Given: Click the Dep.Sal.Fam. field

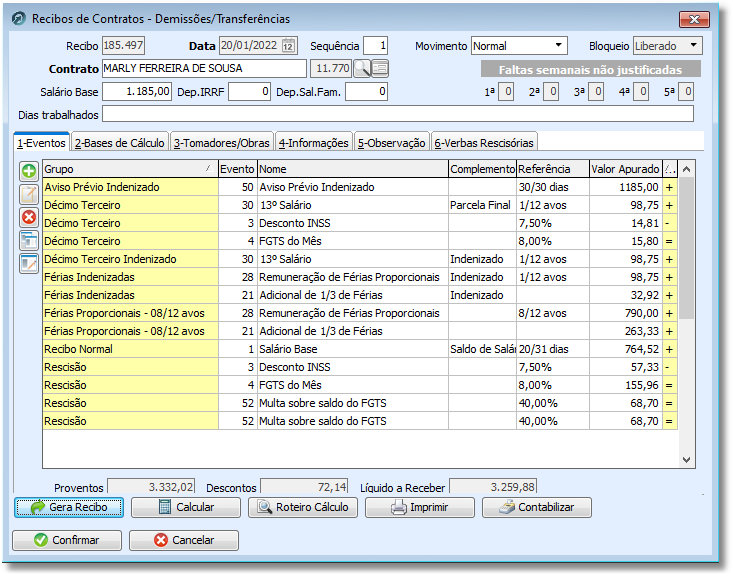Looking at the screenshot, I should coord(366,91).
